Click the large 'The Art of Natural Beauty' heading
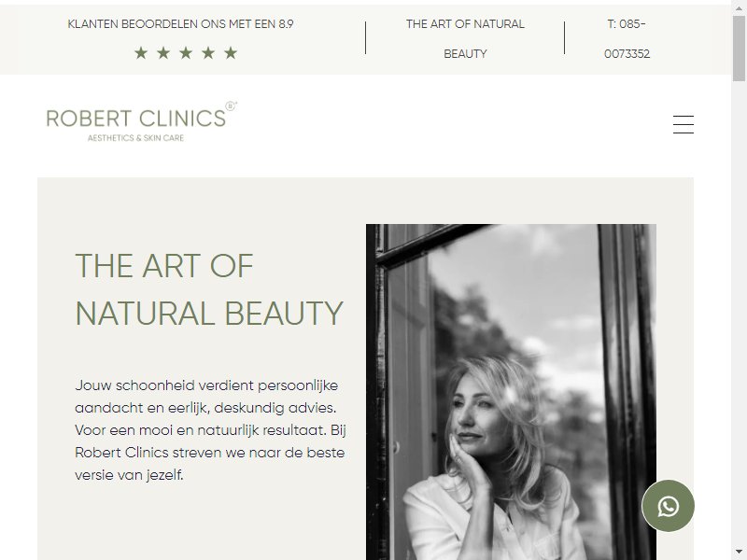Viewport: 747px width, 560px height. click(209, 289)
